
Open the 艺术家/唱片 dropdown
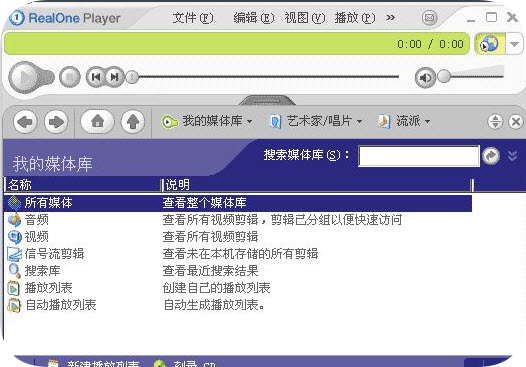coord(316,121)
